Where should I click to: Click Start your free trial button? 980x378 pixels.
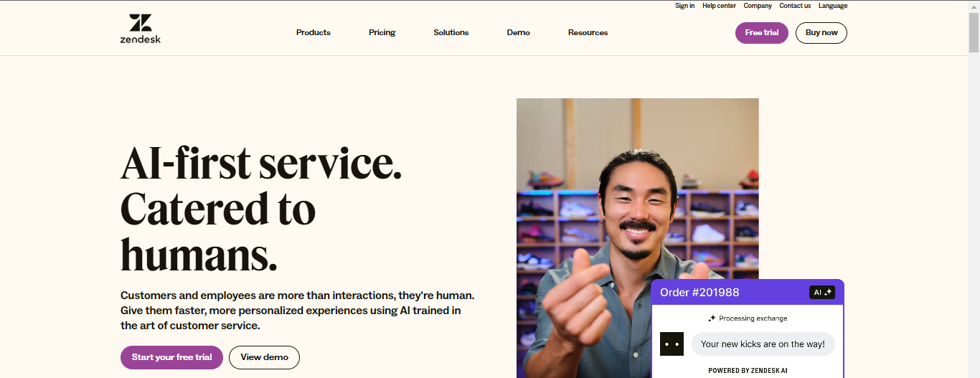[x=171, y=357]
